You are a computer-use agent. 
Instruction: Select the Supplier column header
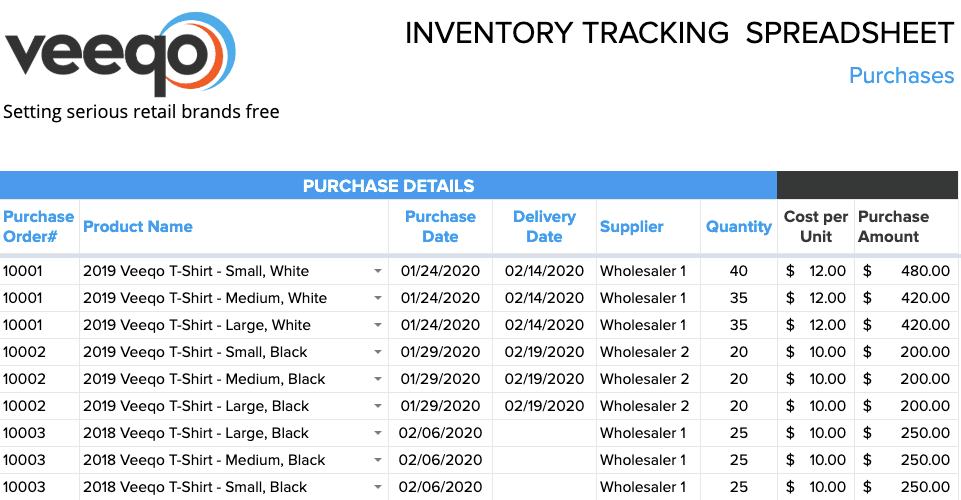(632, 227)
